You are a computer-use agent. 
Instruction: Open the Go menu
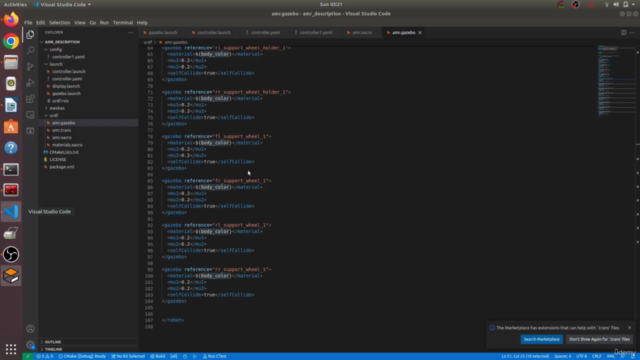93,23
